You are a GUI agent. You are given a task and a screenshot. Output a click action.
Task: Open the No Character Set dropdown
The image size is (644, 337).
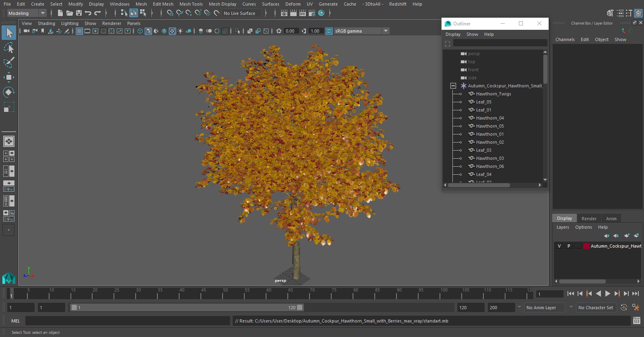tap(596, 308)
